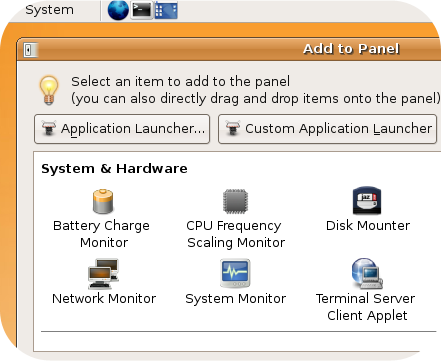Click the Application Launcher... button
Viewport: 441px width, 361px height.
point(122,129)
